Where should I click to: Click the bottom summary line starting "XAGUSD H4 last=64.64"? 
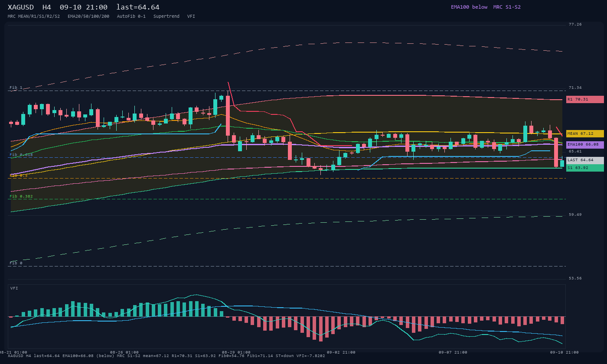click(x=166, y=356)
